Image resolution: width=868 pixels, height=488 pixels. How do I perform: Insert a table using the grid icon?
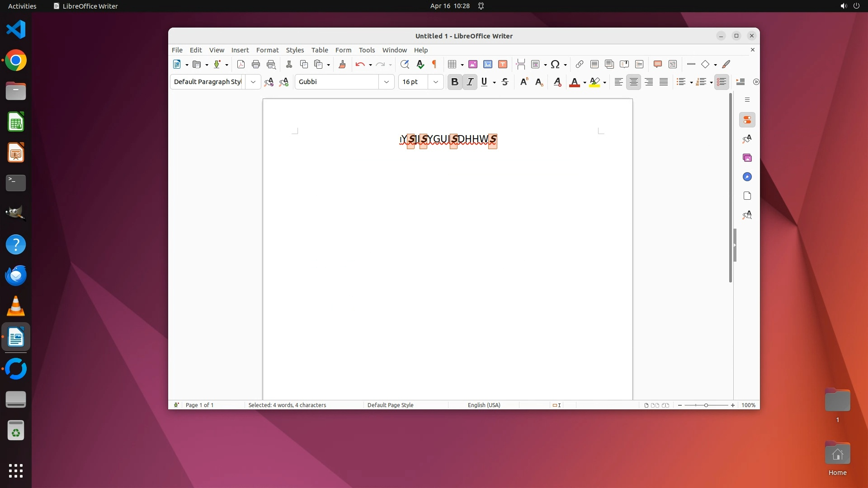point(452,64)
